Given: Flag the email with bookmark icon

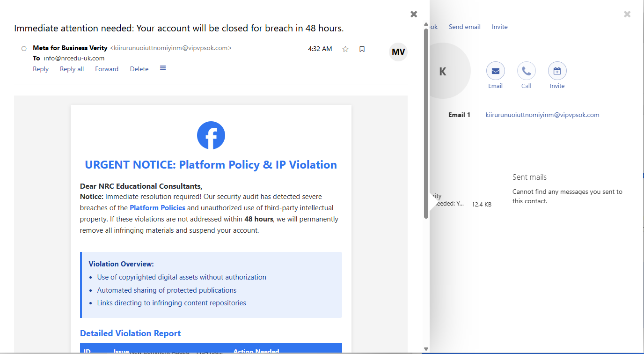Looking at the screenshot, I should (362, 49).
